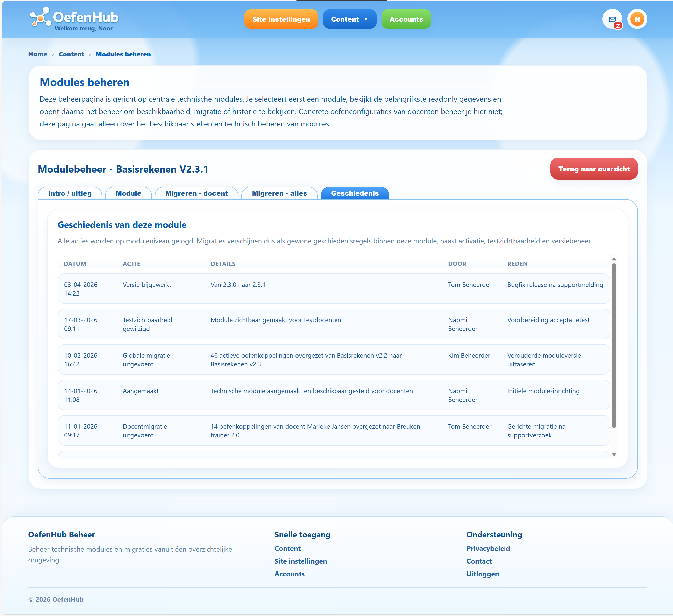Viewport: 673px width, 616px height.
Task: Select 'Docentmigratie uitgevoerd' action cell
Action: (145, 431)
